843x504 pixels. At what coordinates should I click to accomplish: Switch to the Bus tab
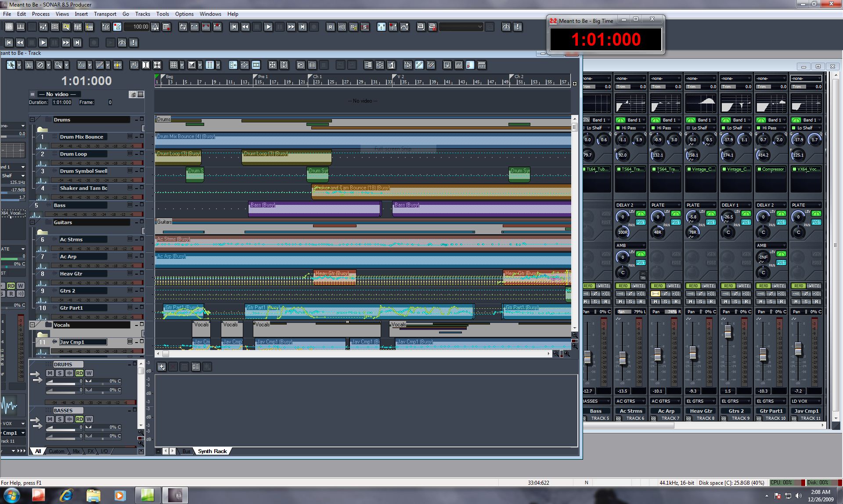point(187,451)
